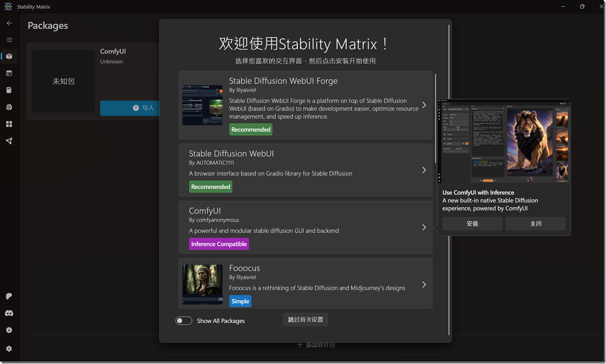
Task: Restore the window with title bar button
Action: (x=582, y=7)
